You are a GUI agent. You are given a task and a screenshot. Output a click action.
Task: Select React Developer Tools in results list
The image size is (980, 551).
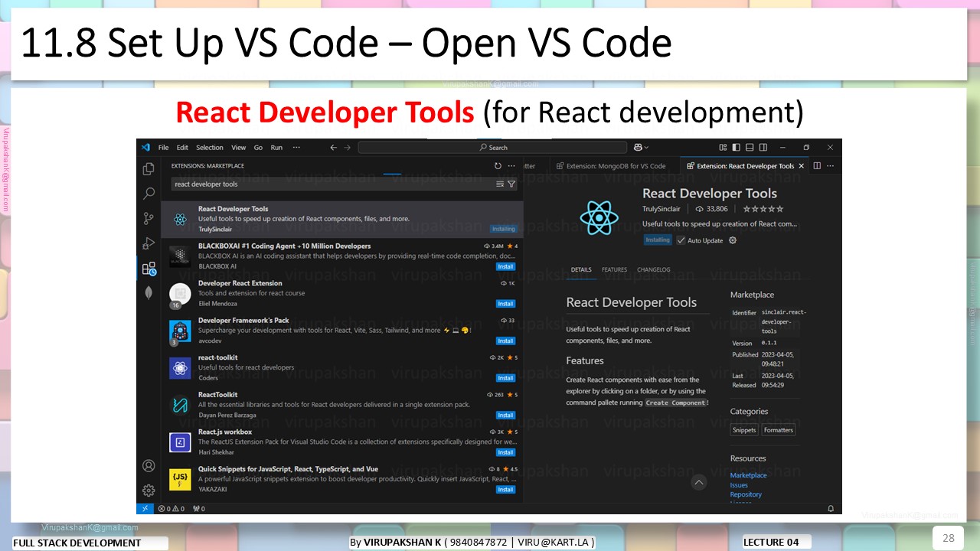pyautogui.click(x=342, y=219)
